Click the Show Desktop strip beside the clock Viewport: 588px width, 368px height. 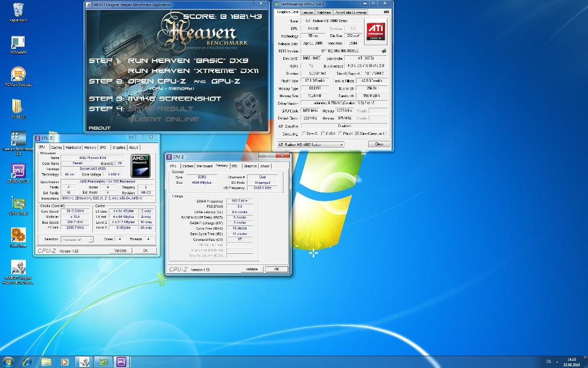pos(586,362)
